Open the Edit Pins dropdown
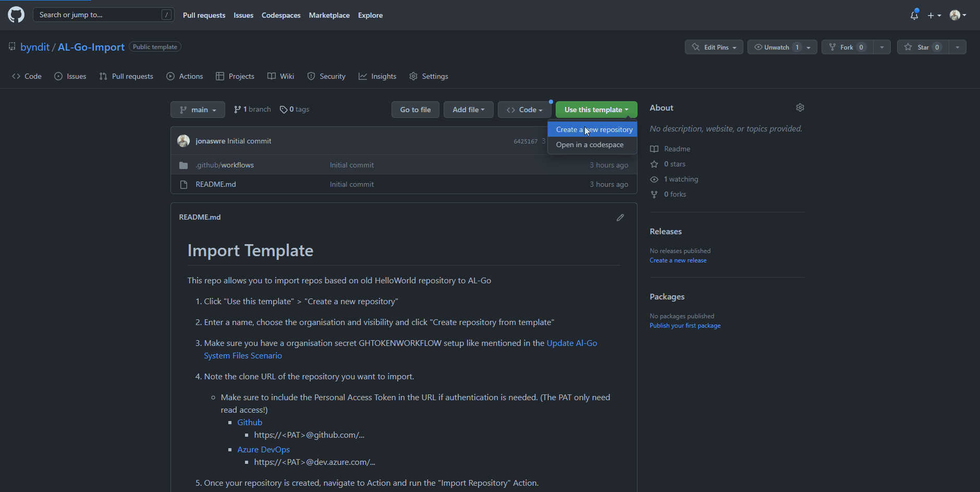Screen dimensions: 980x492 714,47
